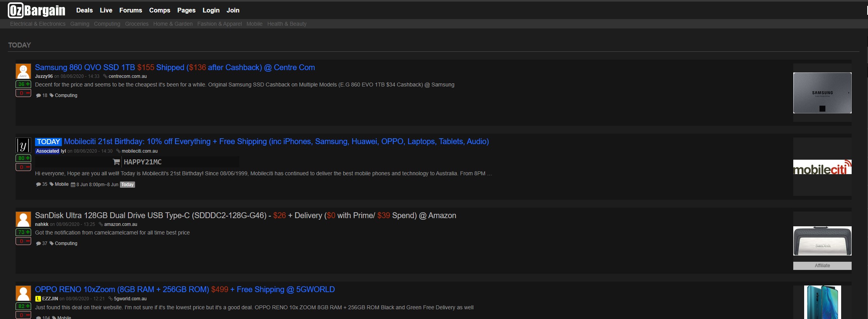Open the Forums menu

point(130,10)
